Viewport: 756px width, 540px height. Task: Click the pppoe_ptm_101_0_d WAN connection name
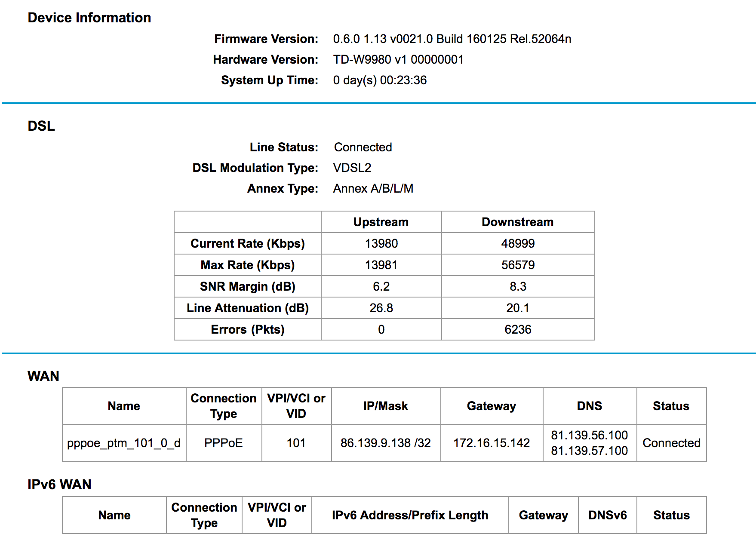(x=123, y=443)
